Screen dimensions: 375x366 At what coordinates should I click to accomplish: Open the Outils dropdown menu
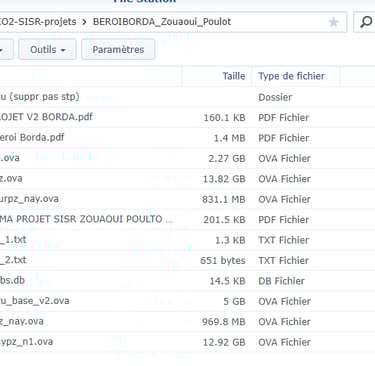(47, 50)
